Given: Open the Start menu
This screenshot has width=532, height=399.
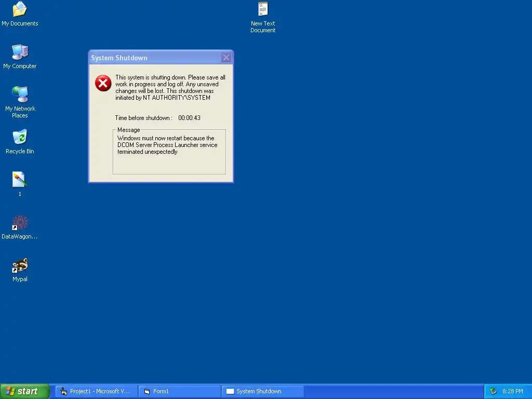Looking at the screenshot, I should pyautogui.click(x=24, y=391).
